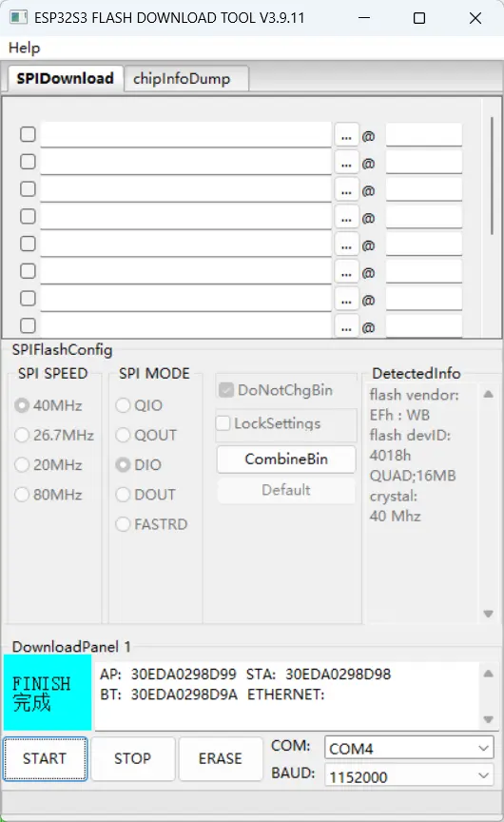Select QIO SPI mode
The image size is (504, 822).
tap(140, 405)
